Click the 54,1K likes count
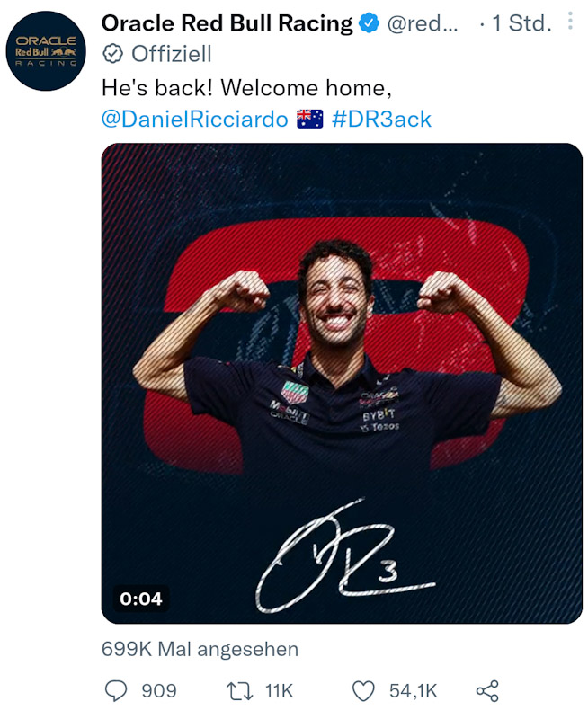 tap(414, 691)
